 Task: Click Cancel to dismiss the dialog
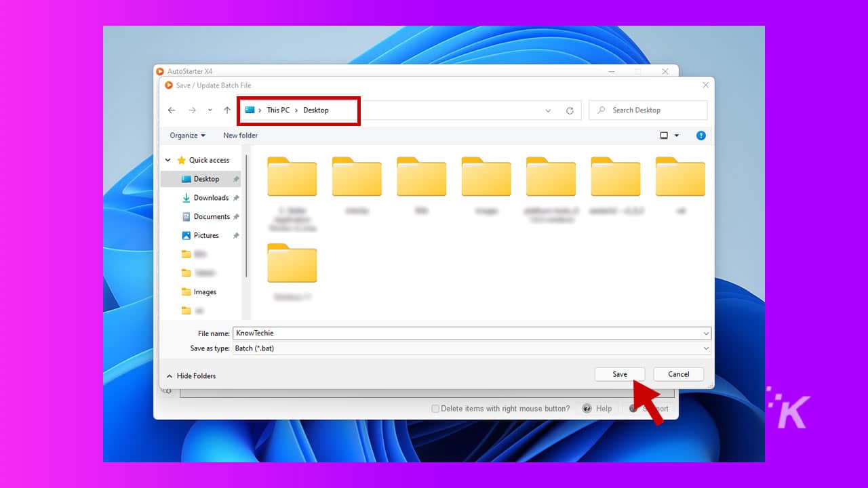tap(678, 373)
